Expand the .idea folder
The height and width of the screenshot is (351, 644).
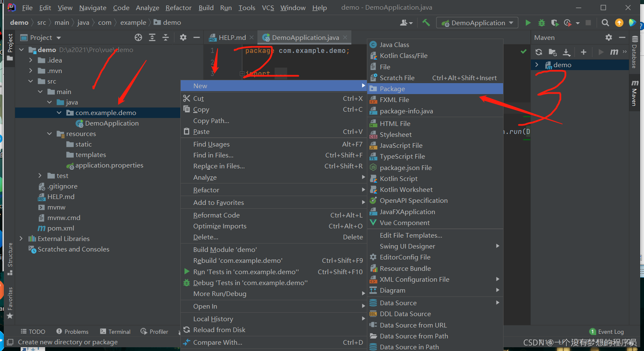coord(31,60)
